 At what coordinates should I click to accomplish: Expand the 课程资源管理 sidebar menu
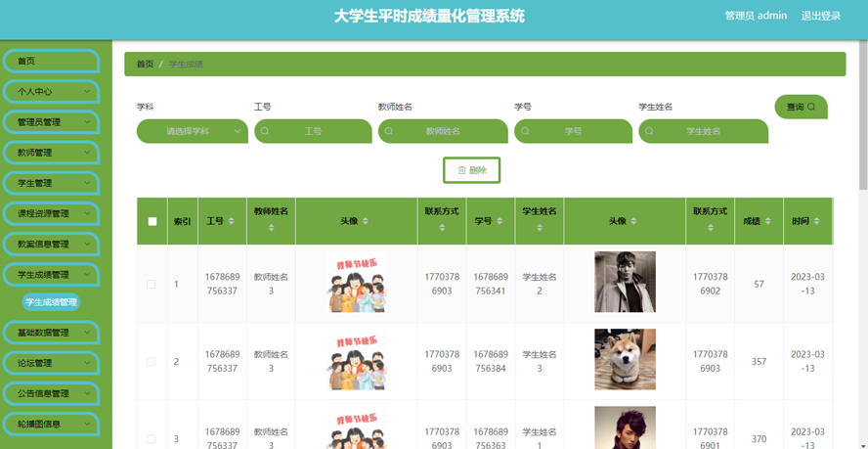click(51, 213)
